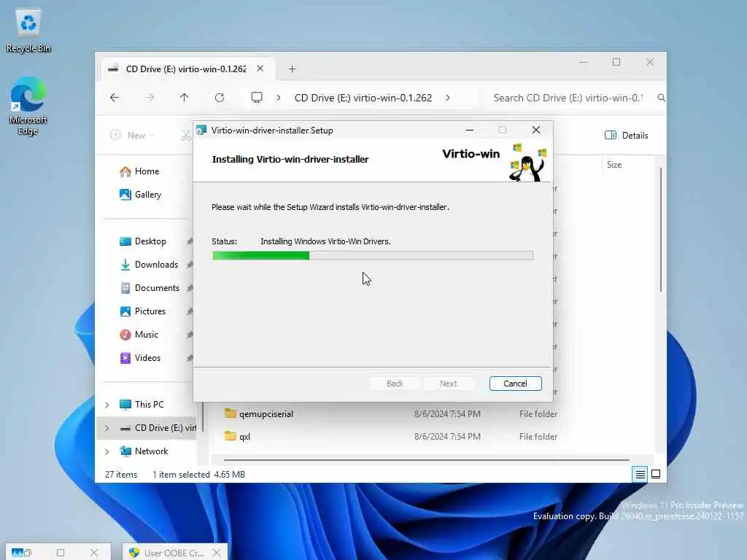This screenshot has height=560, width=747.
Task: Open the Microsoft Edge desktop shortcut
Action: [x=28, y=106]
